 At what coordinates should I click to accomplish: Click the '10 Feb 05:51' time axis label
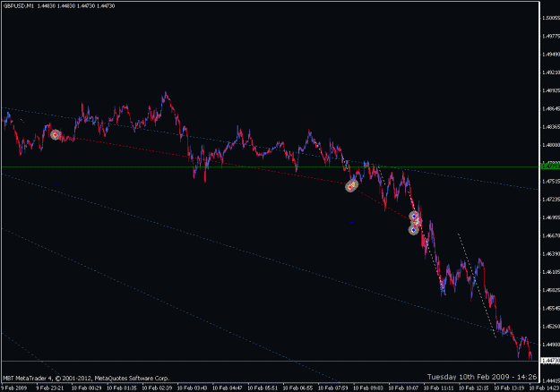click(x=263, y=388)
